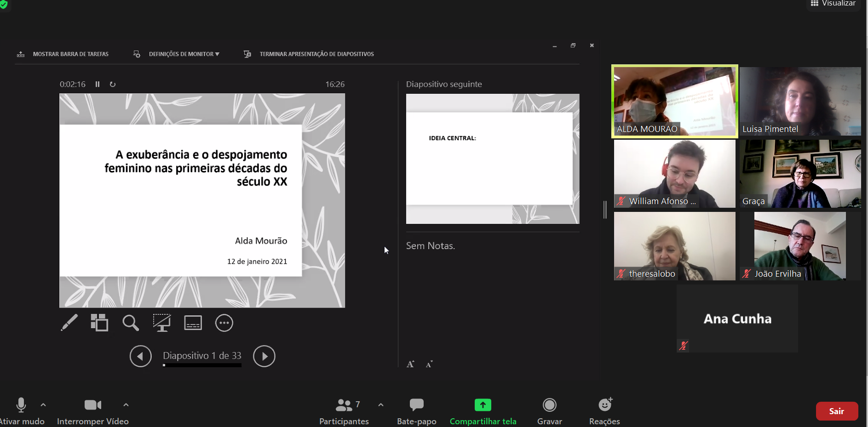Open audio options arrow beside microphone
The width and height of the screenshot is (868, 427).
coord(43,405)
